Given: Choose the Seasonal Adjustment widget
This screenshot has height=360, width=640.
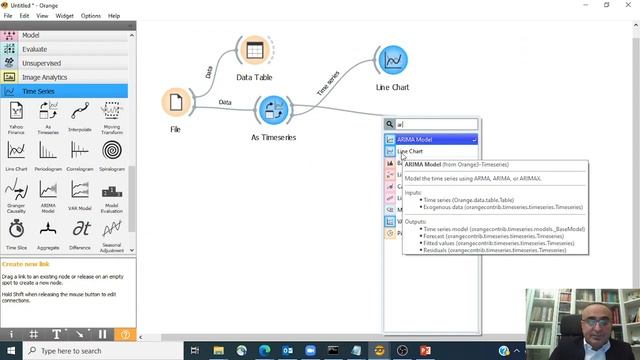Looking at the screenshot, I should tap(111, 236).
